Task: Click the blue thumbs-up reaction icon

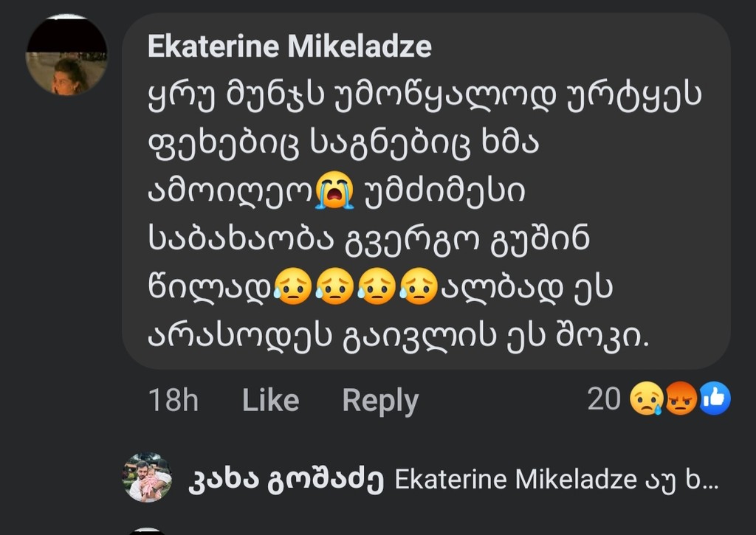Action: click(x=714, y=399)
